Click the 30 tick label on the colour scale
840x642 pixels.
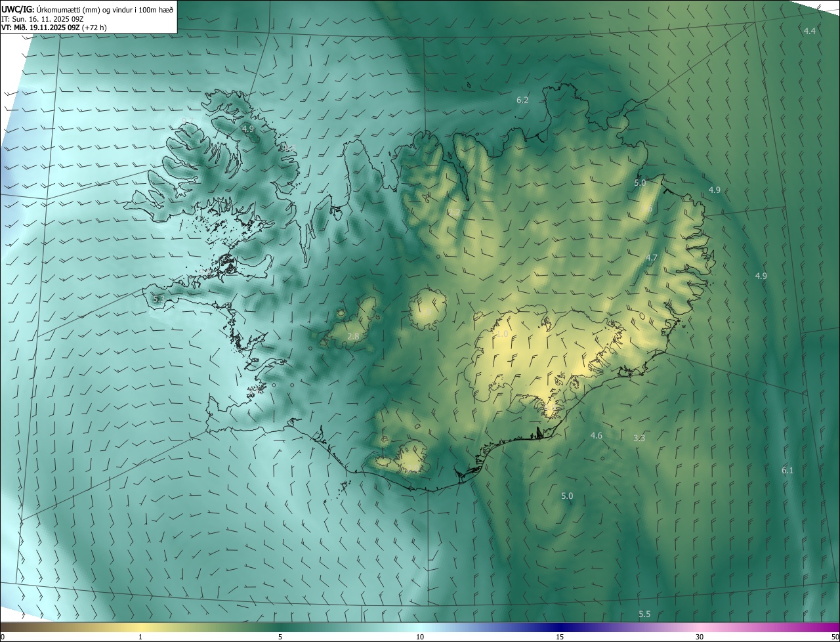[x=700, y=637]
